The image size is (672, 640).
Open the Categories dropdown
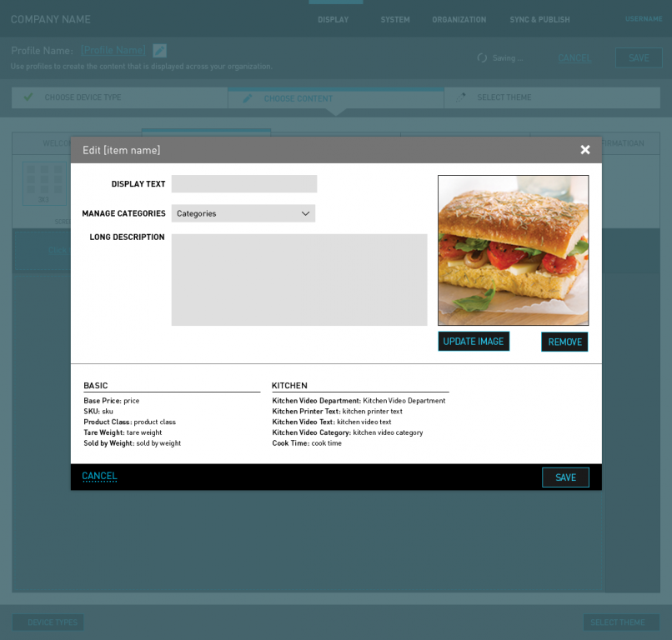click(243, 213)
